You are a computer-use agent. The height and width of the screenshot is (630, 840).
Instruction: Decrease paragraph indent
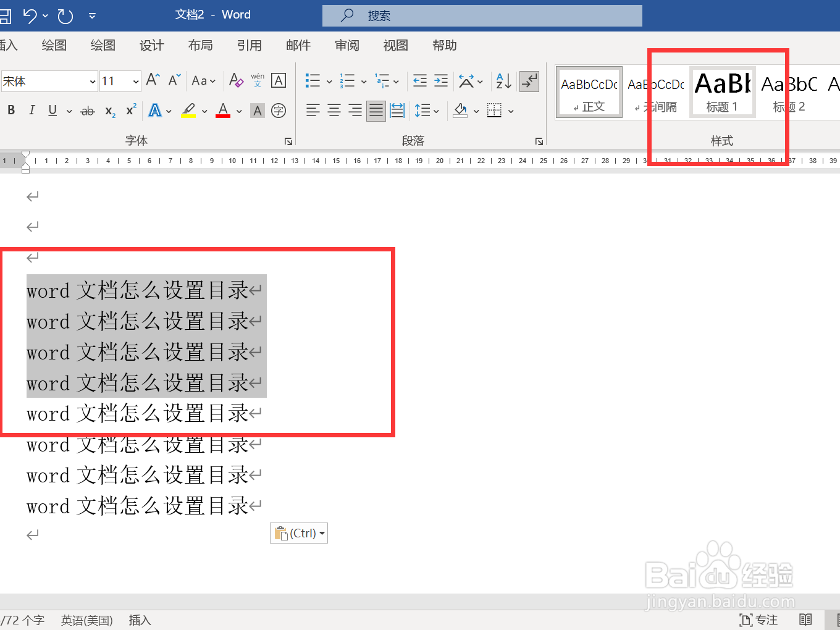tap(420, 80)
